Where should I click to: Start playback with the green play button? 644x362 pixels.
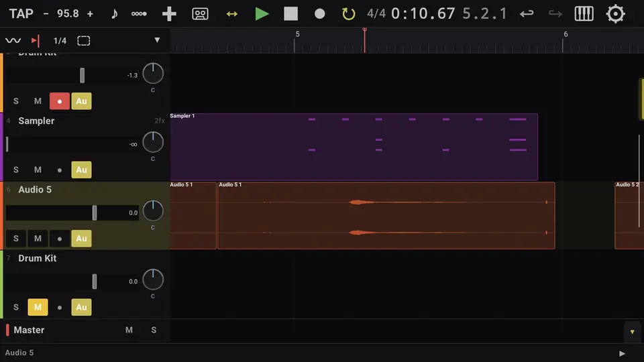pos(261,13)
